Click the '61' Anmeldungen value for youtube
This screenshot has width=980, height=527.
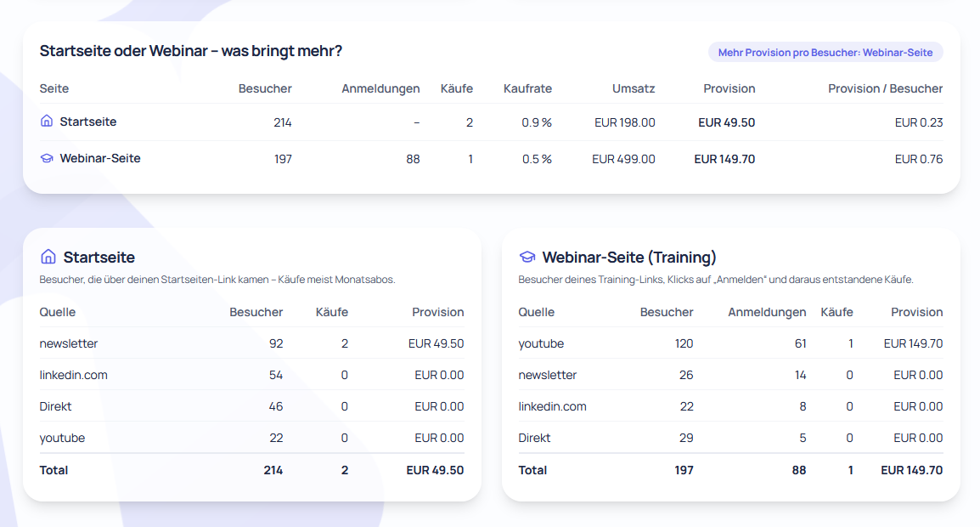click(x=800, y=343)
